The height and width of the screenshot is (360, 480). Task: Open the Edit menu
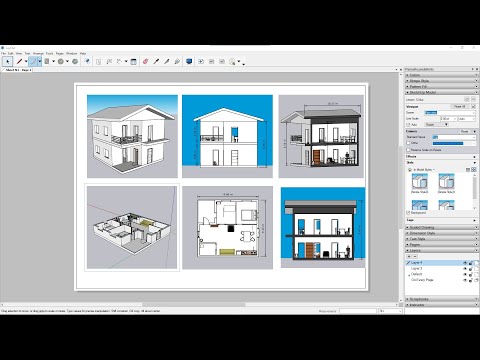[x=11, y=53]
